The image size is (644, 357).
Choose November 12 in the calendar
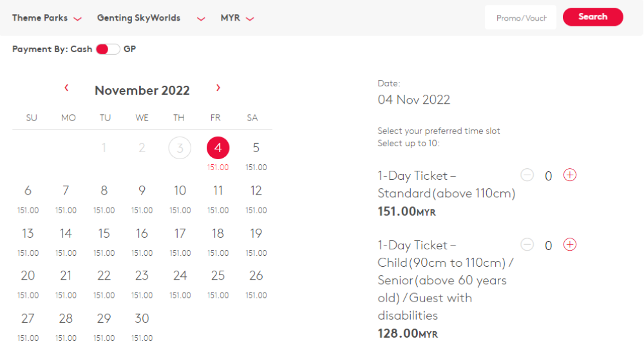click(256, 198)
